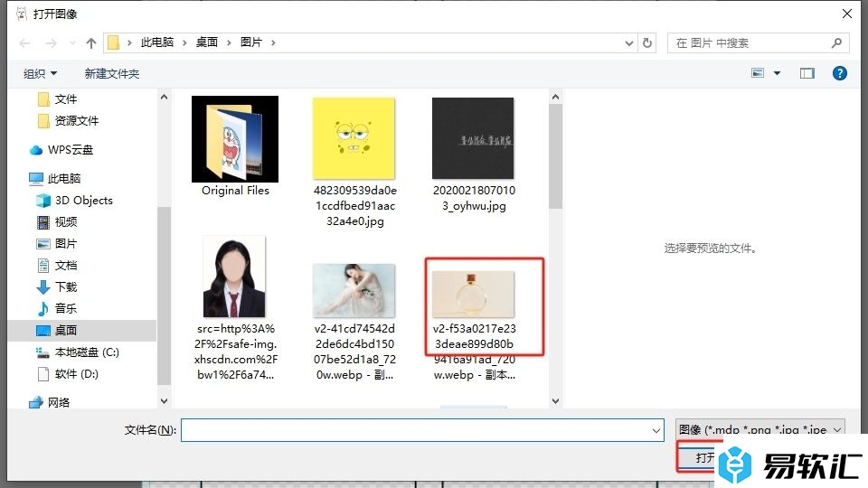
Task: Select 网络 in navigation pane
Action: pos(50,402)
